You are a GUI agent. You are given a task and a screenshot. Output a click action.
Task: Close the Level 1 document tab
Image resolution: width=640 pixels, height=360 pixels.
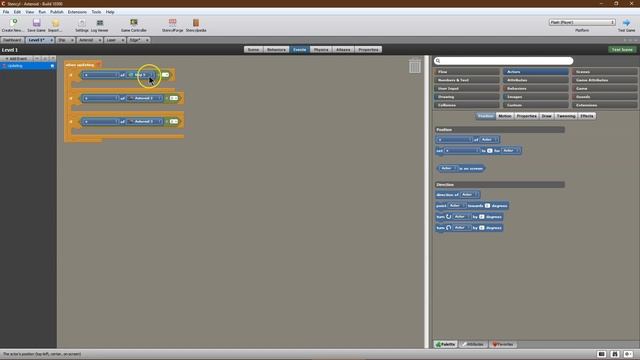click(x=51, y=40)
